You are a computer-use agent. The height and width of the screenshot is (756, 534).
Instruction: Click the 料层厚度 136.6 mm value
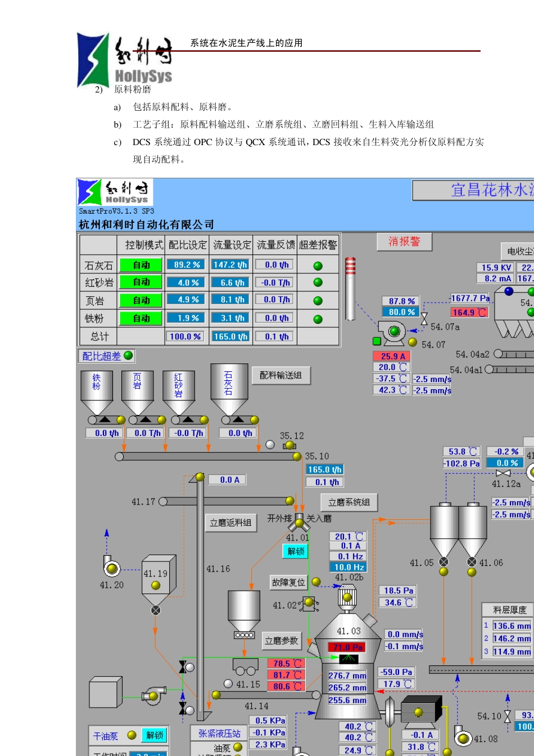coord(512,626)
